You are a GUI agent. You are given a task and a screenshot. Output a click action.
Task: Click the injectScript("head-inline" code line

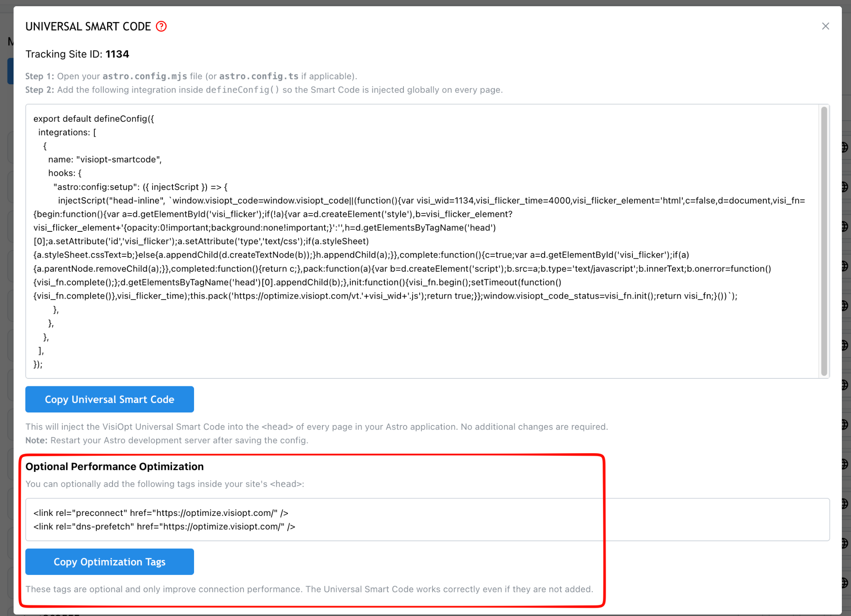tap(431, 201)
